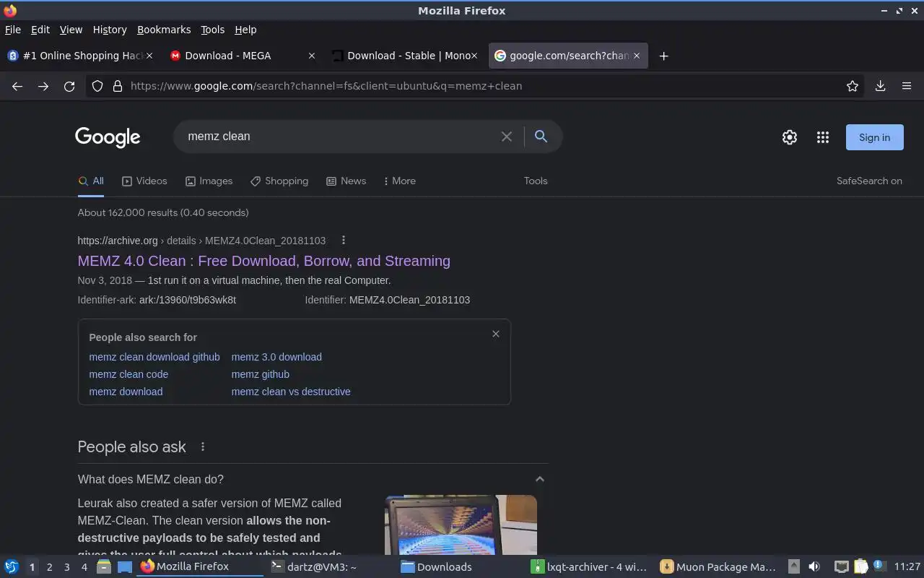Open options for archive.org result
The image size is (924, 578).
[344, 240]
